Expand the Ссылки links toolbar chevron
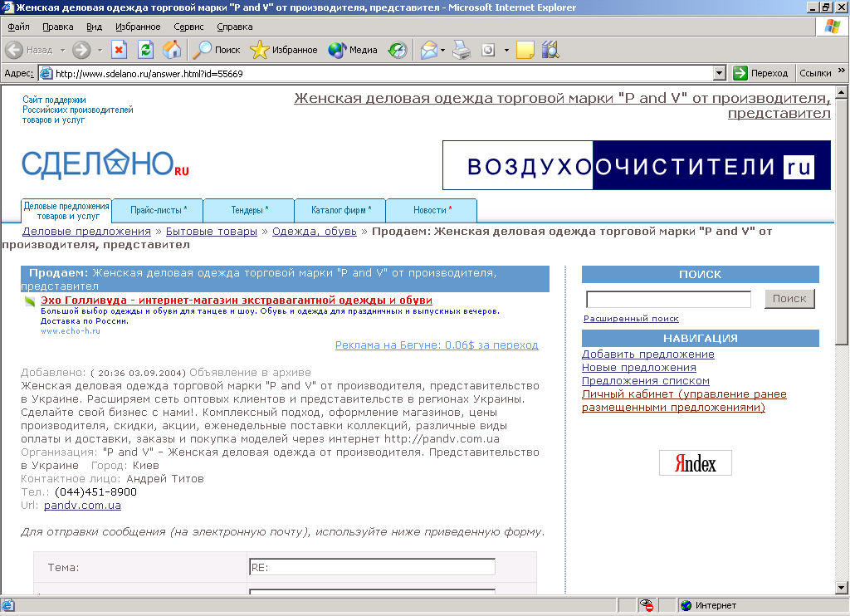The image size is (850, 616). click(x=842, y=71)
